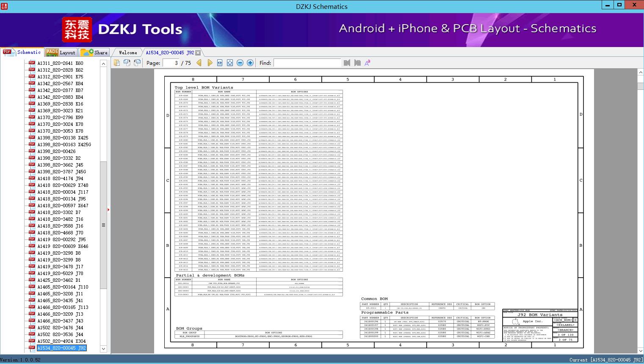
Task: Click the red sidebar collapse arrow
Action: pos(108,209)
